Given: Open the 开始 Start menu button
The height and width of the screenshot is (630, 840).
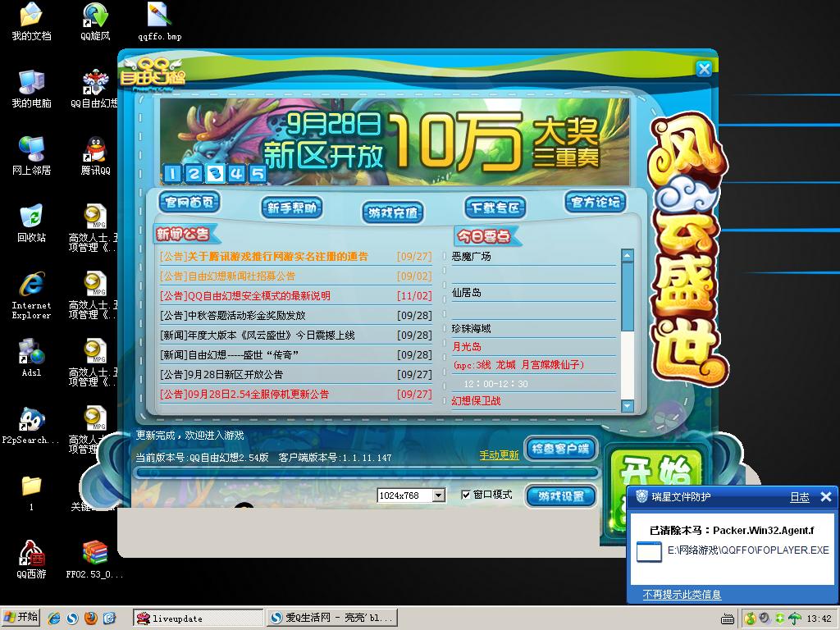Looking at the screenshot, I should pyautogui.click(x=21, y=618).
